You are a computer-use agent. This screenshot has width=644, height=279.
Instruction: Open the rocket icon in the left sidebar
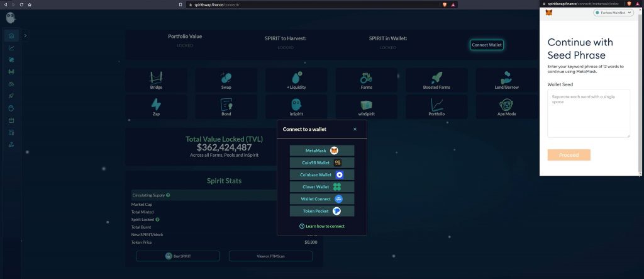pos(11,96)
